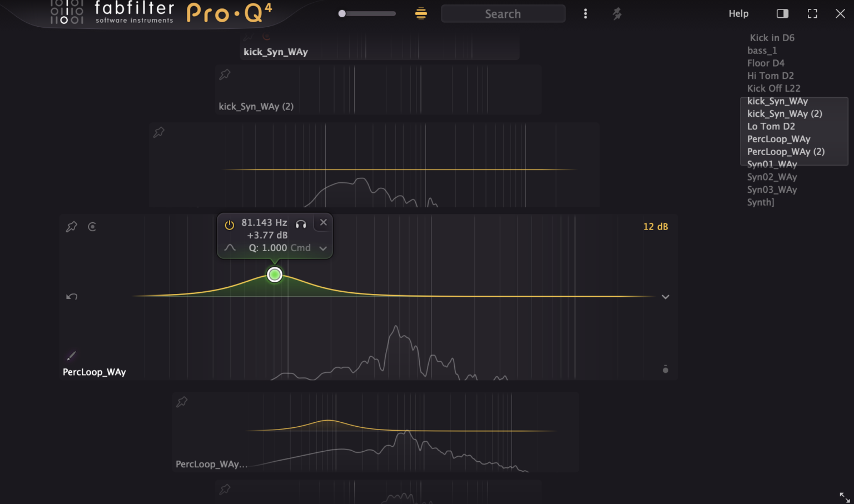Toggle the half-filled display mode icon near Help

pyautogui.click(x=782, y=13)
